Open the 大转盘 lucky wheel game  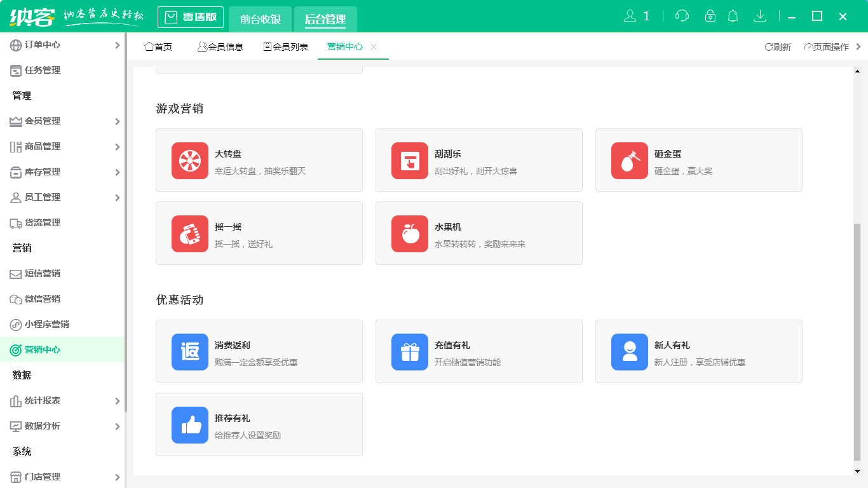pos(259,159)
